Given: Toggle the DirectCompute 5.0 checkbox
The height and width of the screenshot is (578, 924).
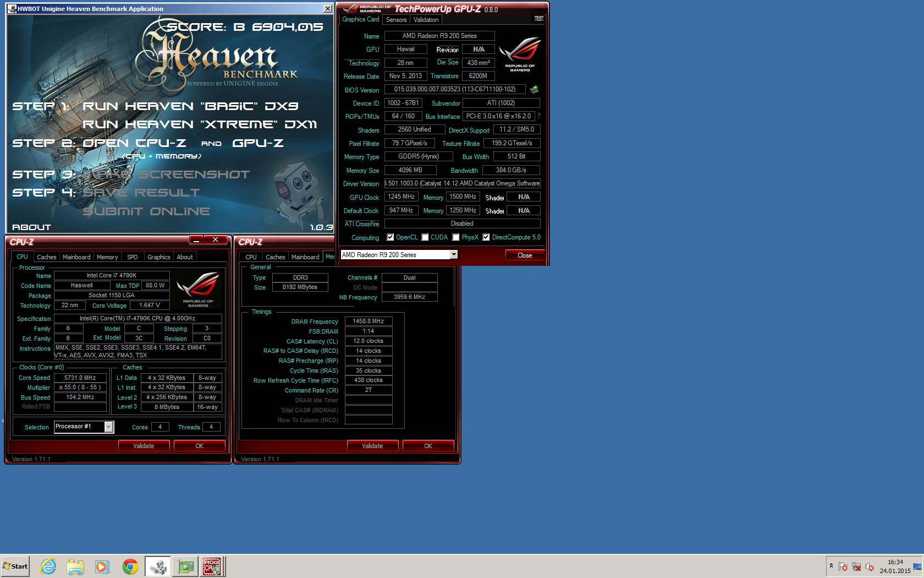Looking at the screenshot, I should click(486, 237).
